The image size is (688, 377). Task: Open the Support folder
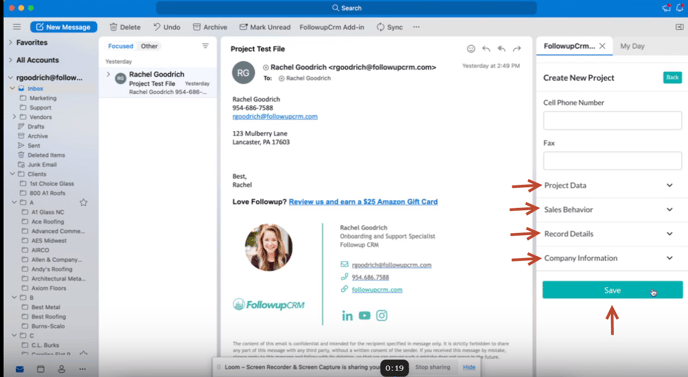pos(40,108)
